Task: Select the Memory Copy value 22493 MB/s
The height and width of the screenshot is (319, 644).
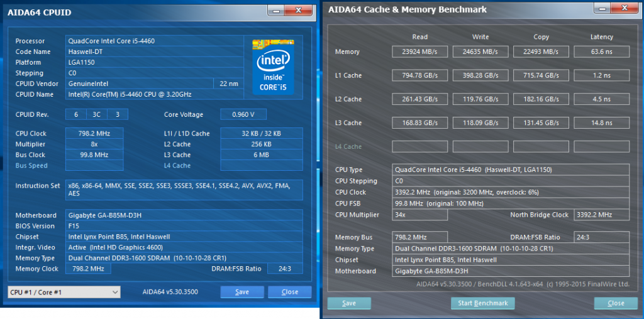Action: coord(541,51)
